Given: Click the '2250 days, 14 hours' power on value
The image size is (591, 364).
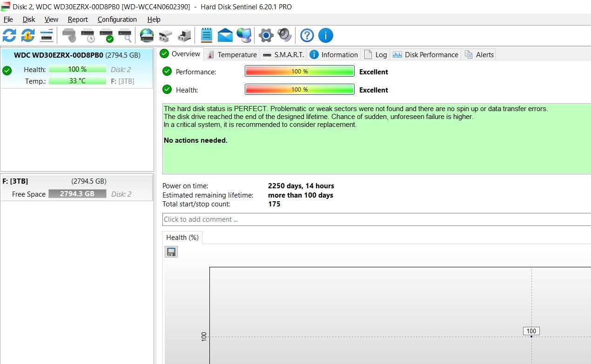Looking at the screenshot, I should click(301, 186).
